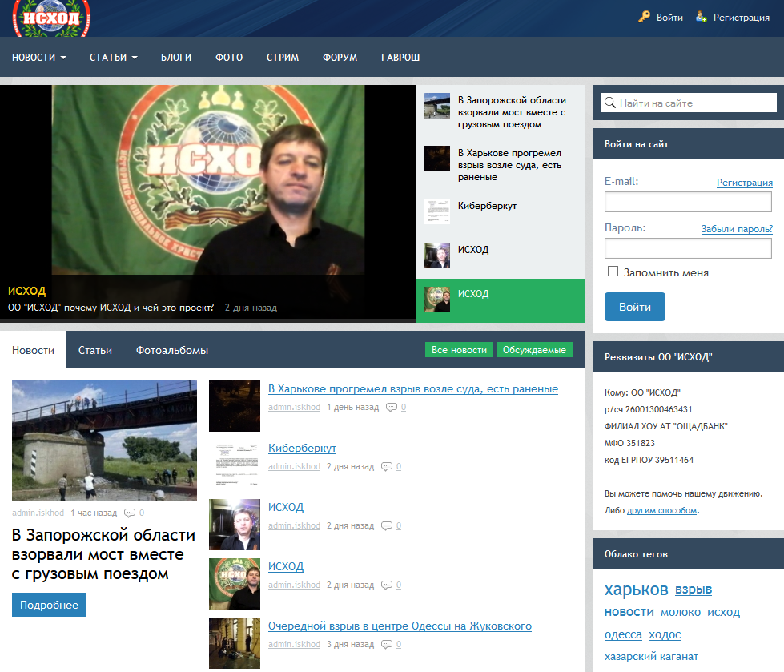
Task: Switch to the Фотоальбомы tab
Action: [171, 350]
